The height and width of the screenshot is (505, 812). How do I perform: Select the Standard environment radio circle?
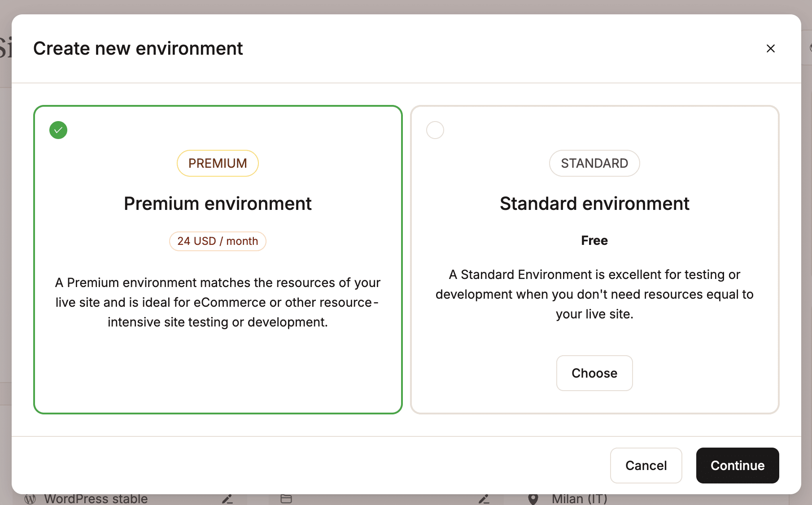[435, 130]
